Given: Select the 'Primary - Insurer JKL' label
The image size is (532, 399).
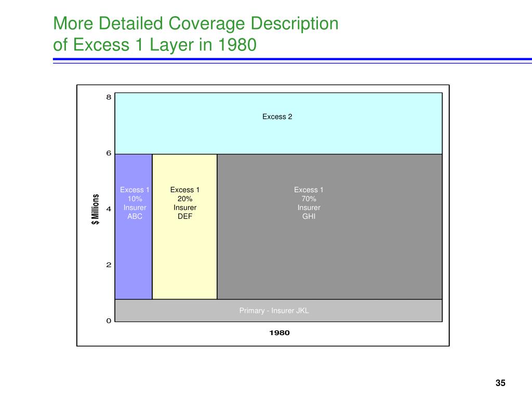Looking at the screenshot, I should [274, 311].
